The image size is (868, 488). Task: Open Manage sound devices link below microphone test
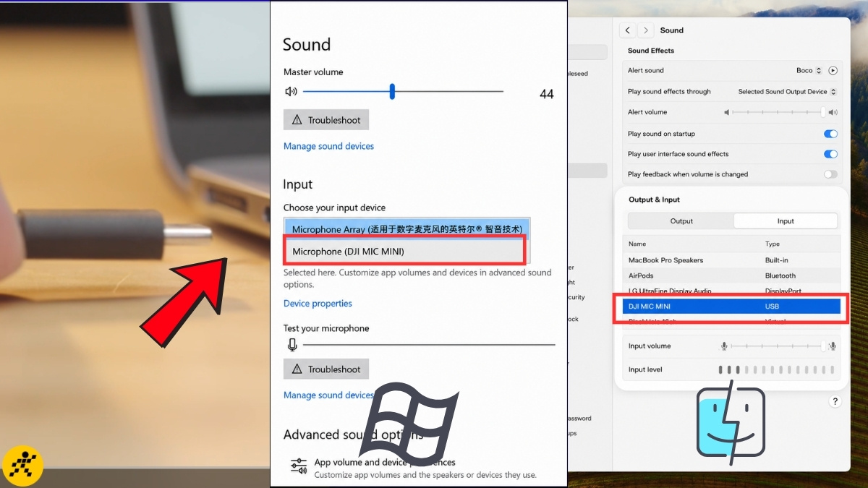pos(328,395)
